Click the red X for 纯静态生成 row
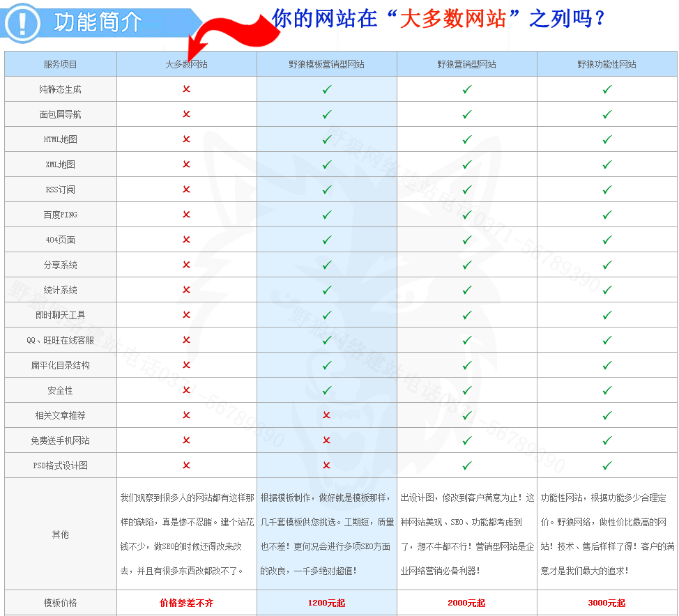The image size is (679, 616). 186,89
